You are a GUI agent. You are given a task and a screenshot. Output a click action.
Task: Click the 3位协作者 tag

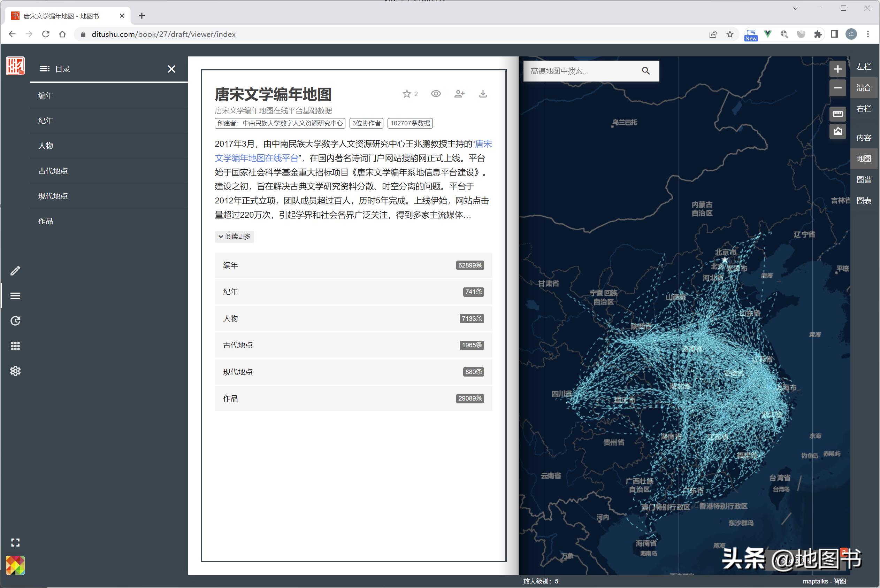point(366,123)
